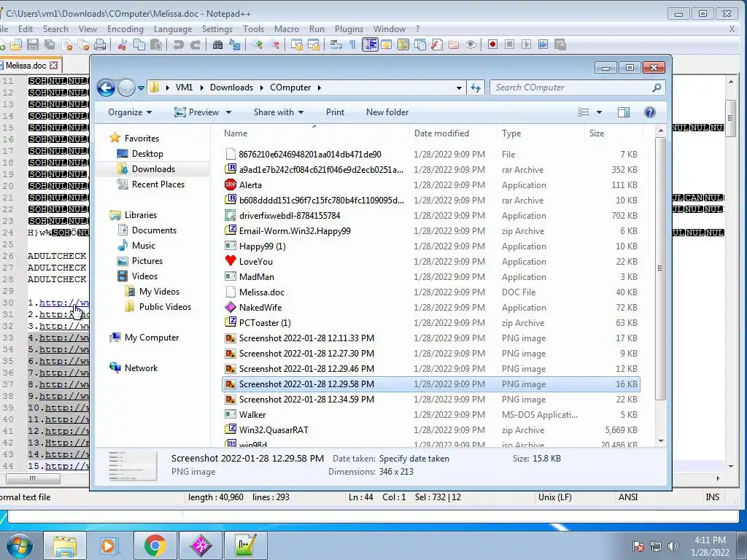Viewport: 747px width, 560px height.
Task: Toggle the Monitoring eye icon in Notepad++
Action: coord(471,44)
